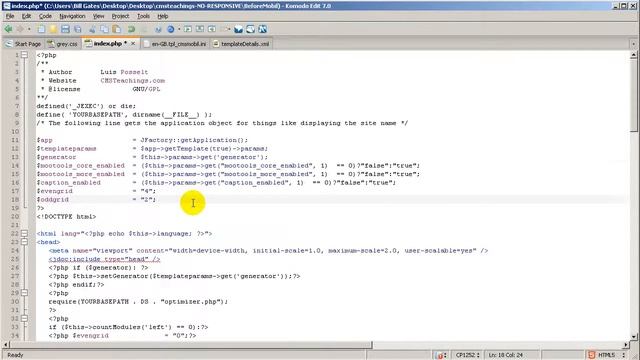Click the vertical scrollbar down arrow
Image resolution: width=640 pixels, height=360 pixels.
pyautogui.click(x=633, y=337)
